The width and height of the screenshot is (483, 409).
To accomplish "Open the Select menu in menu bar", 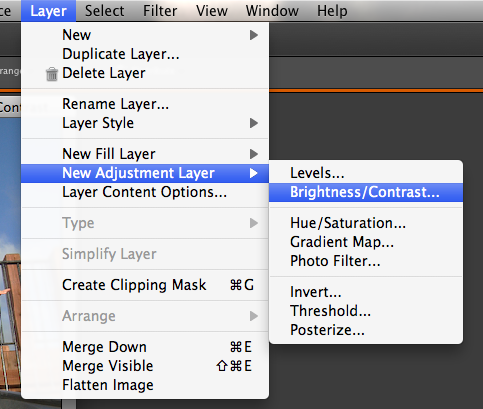I will [x=105, y=11].
